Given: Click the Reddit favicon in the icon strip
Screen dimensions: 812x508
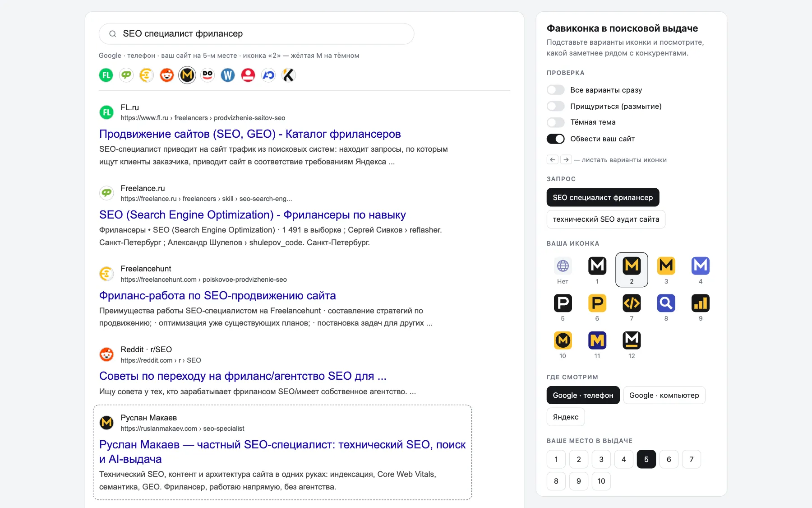Looking at the screenshot, I should (x=167, y=75).
